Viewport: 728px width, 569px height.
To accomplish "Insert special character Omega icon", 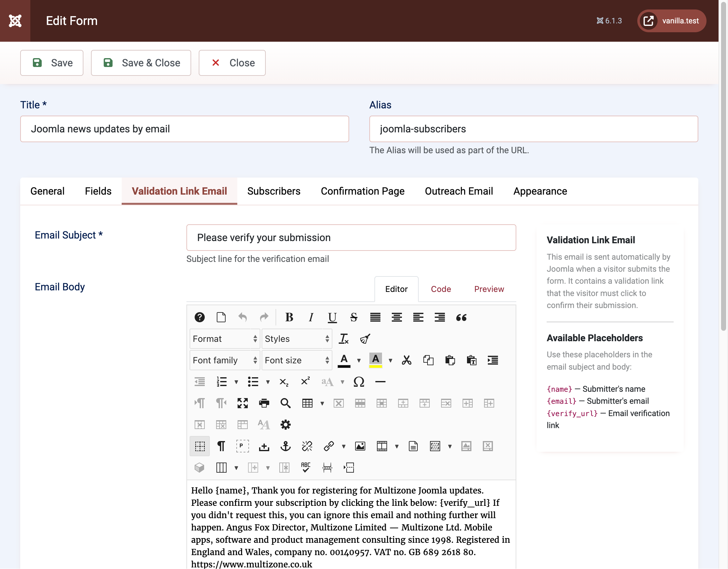I will 359,382.
